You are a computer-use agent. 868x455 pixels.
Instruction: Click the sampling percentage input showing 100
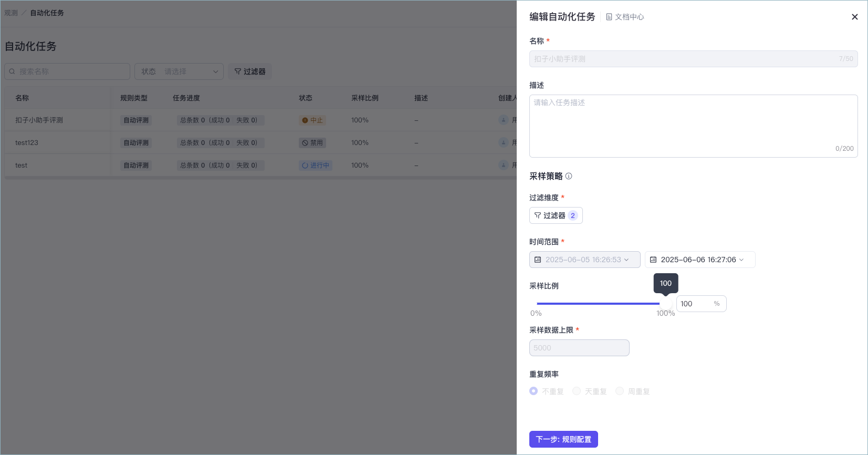point(701,304)
